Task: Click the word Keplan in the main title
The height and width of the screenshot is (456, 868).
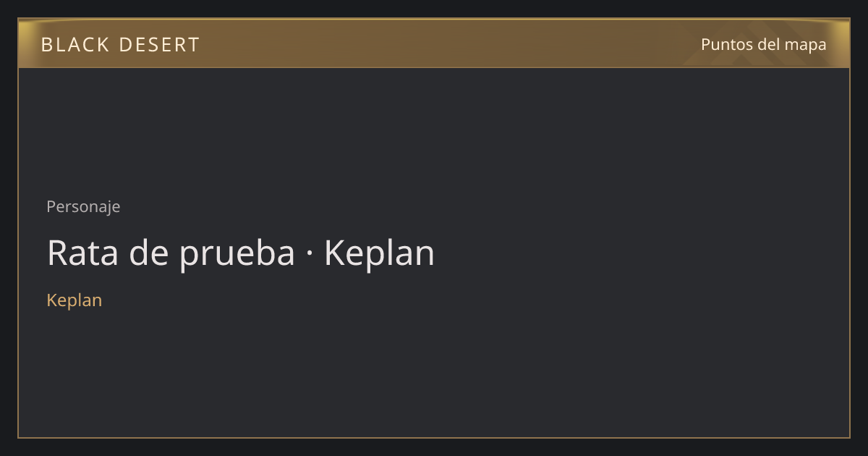Action: [379, 253]
